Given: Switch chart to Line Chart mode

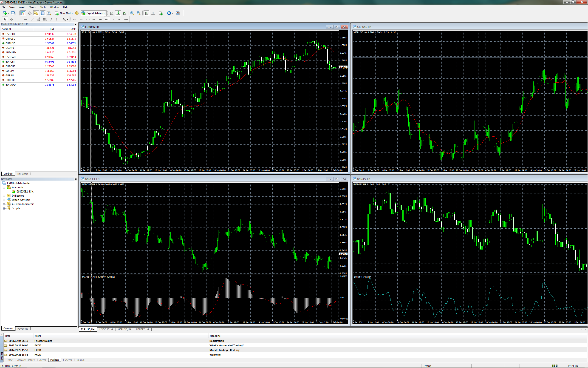Looking at the screenshot, I should point(125,13).
